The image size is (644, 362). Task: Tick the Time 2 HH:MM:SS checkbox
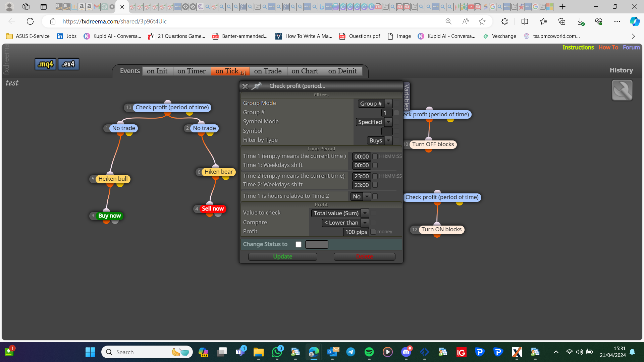[375, 176]
